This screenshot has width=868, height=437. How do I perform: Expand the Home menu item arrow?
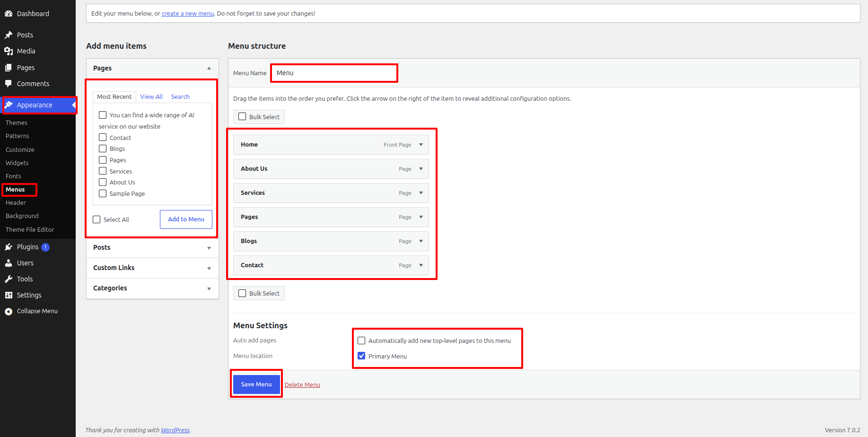click(421, 145)
